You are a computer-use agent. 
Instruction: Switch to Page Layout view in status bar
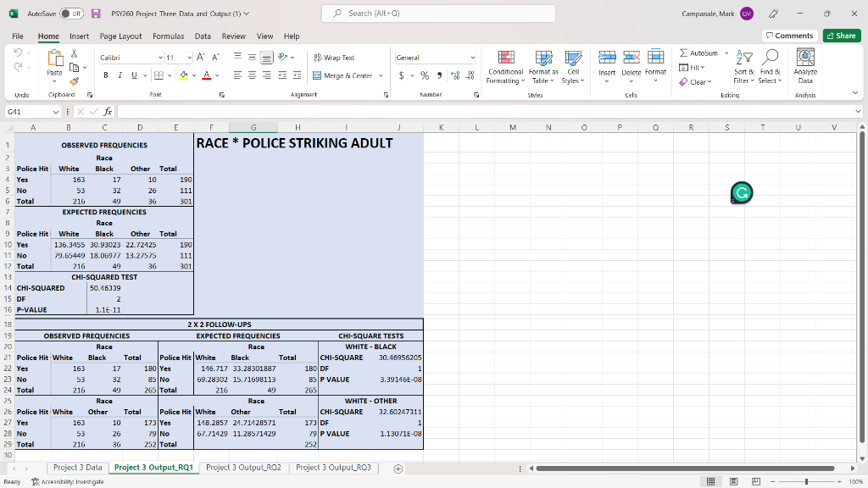(x=733, y=481)
